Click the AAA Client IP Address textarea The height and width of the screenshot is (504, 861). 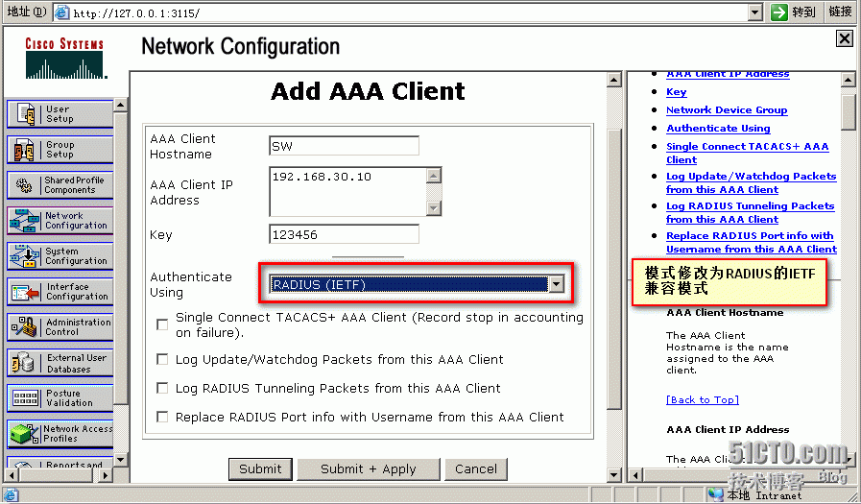coord(348,192)
